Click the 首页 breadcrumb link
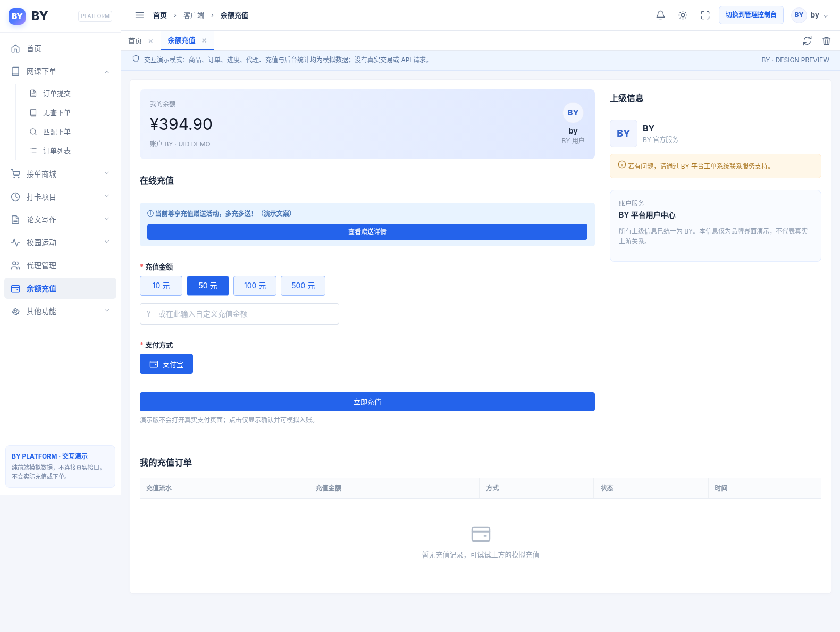The height and width of the screenshot is (632, 840). pos(160,15)
